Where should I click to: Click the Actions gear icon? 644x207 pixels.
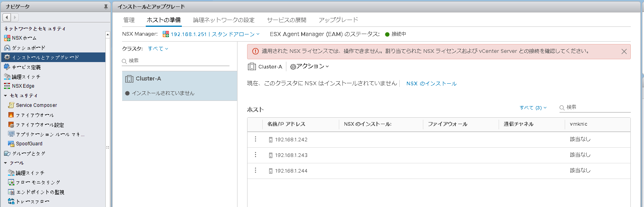[x=293, y=67]
